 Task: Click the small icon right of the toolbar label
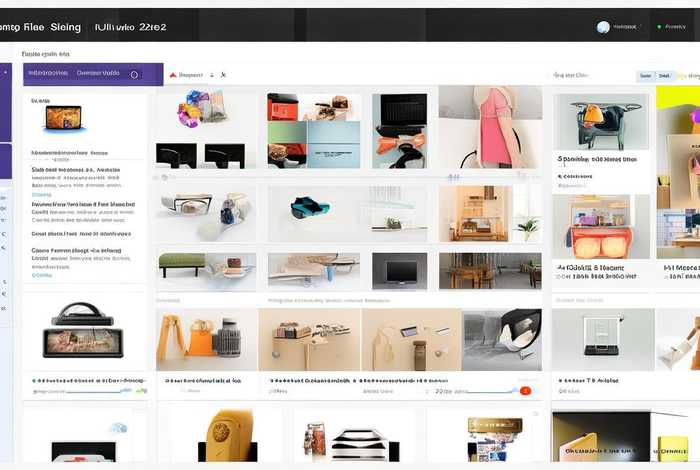click(x=223, y=75)
